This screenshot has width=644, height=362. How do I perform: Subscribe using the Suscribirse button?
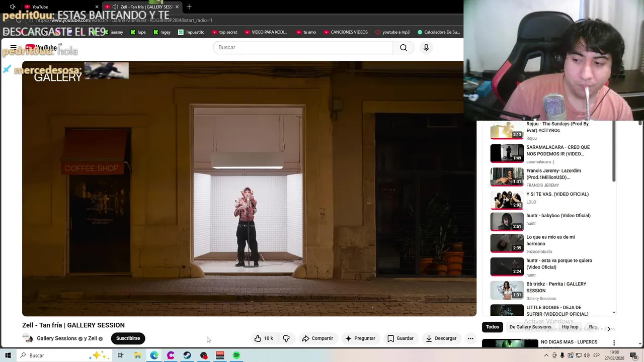(128, 338)
